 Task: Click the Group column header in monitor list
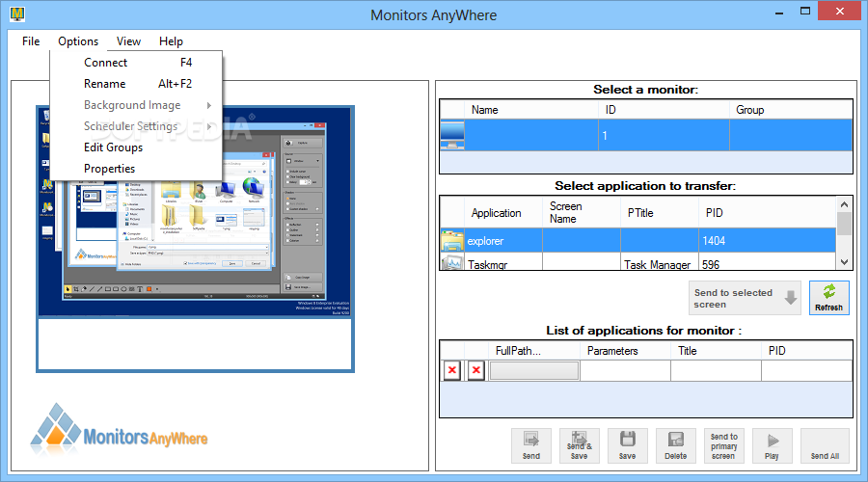(791, 110)
